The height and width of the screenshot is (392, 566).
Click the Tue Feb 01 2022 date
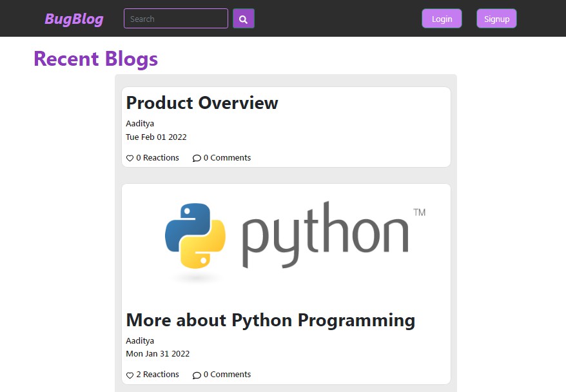(155, 137)
